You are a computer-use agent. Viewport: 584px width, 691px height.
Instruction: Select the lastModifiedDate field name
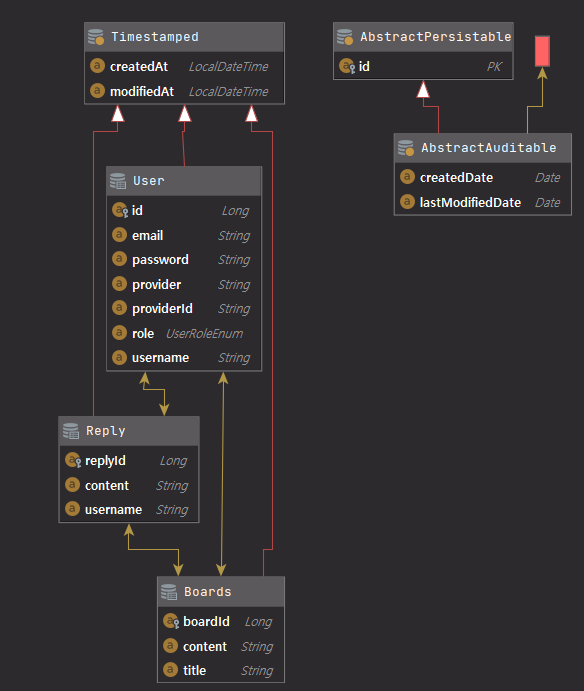click(x=470, y=203)
